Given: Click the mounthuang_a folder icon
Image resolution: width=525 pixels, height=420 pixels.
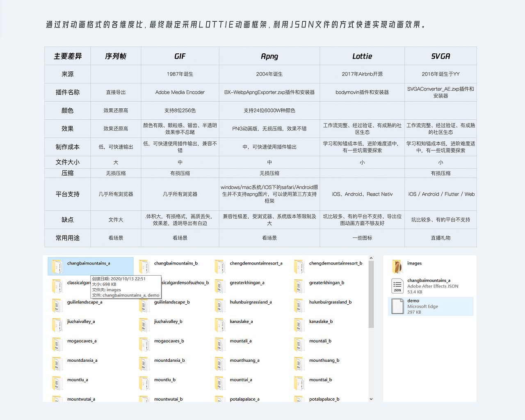Looking at the screenshot, I should 220,363.
